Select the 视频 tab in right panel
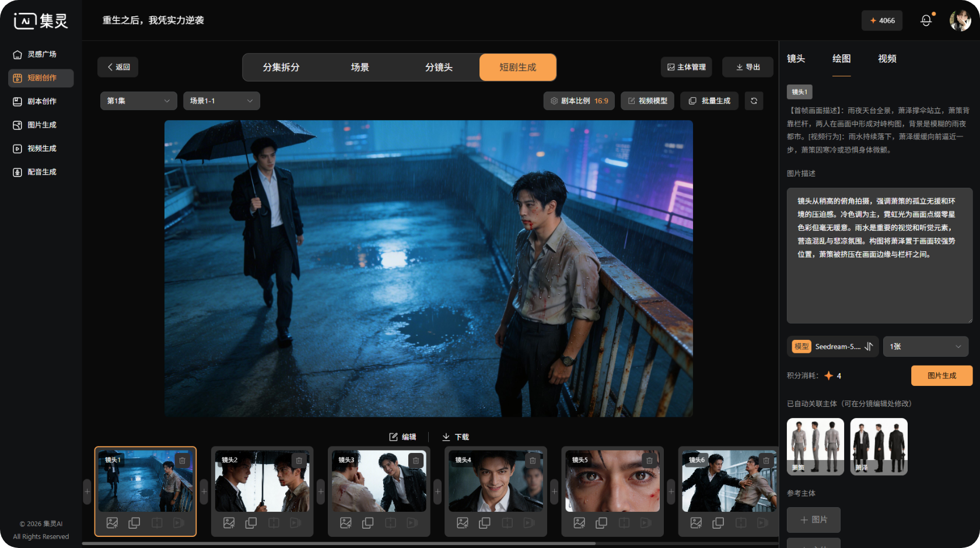Image resolution: width=980 pixels, height=548 pixels. click(x=887, y=59)
